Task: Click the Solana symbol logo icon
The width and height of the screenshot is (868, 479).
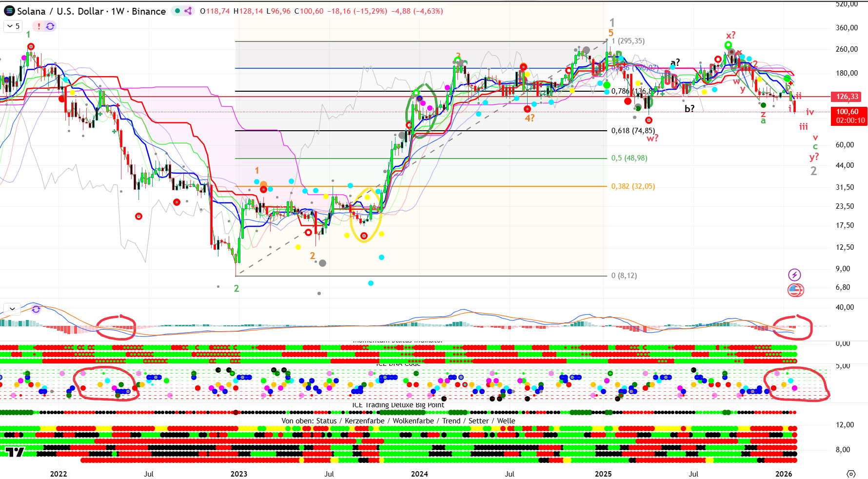Action: (x=9, y=11)
